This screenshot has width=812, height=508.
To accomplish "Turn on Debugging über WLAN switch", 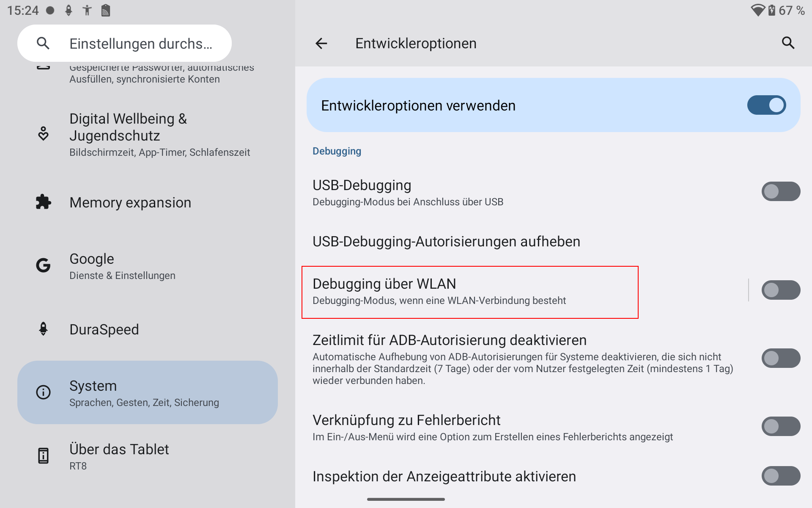I will tap(781, 290).
